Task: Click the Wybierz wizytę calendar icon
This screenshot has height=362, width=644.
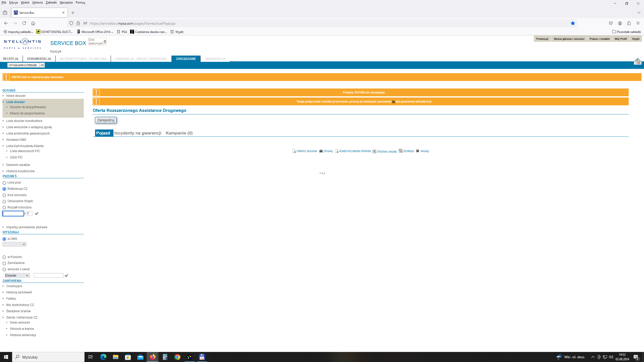Action: point(374,151)
